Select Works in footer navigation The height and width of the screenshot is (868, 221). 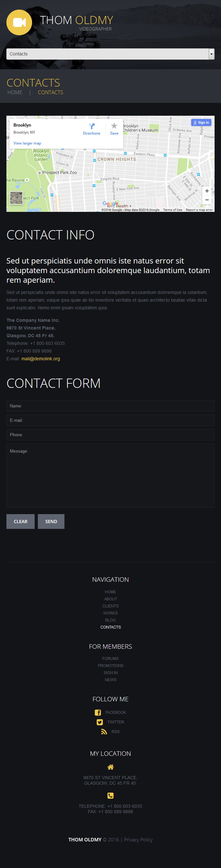(x=110, y=613)
